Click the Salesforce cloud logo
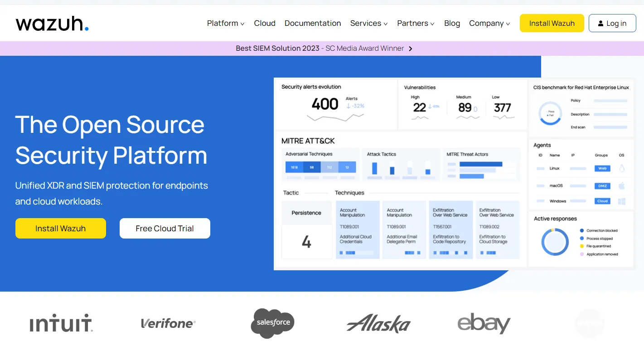Viewport: 644px width, 351px height. point(273,323)
